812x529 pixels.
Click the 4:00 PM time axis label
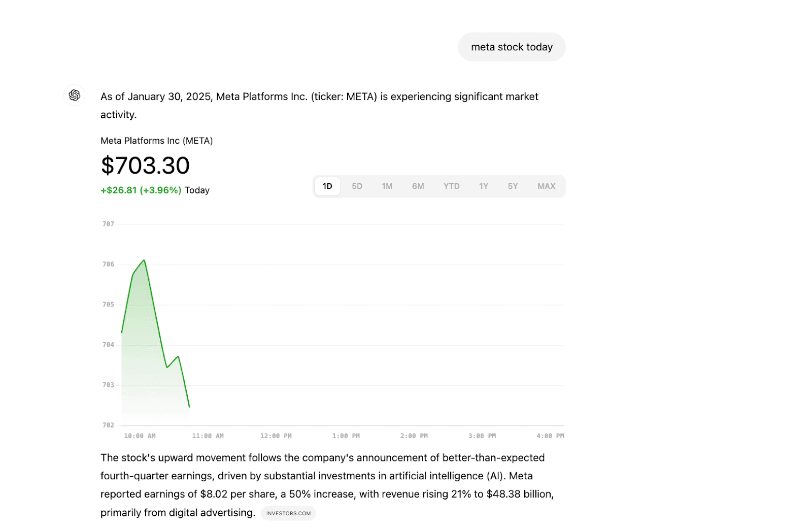pyautogui.click(x=550, y=436)
